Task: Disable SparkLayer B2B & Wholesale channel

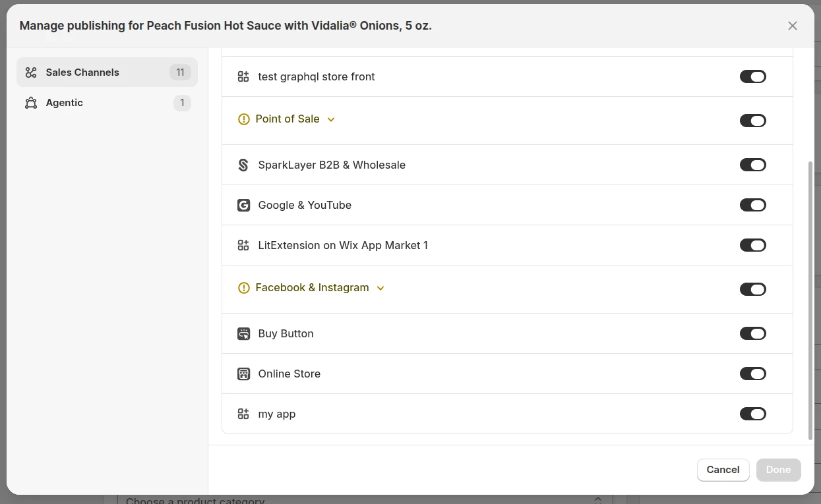Action: pyautogui.click(x=752, y=165)
